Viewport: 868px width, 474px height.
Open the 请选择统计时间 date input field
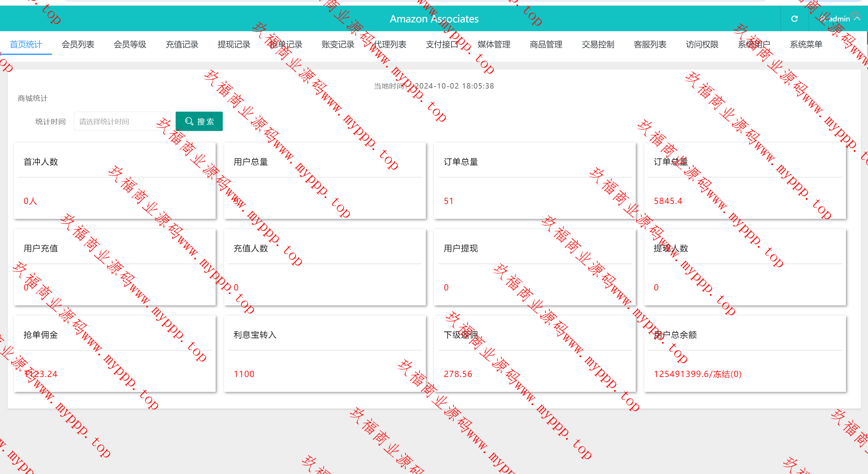point(121,121)
